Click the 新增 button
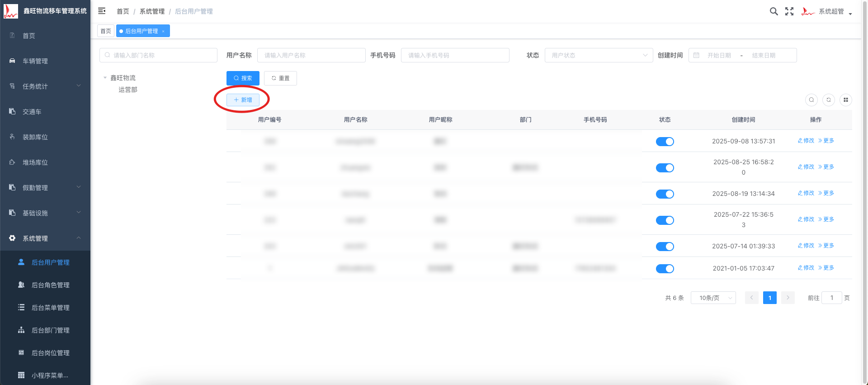Image resolution: width=868 pixels, height=385 pixels. click(243, 100)
